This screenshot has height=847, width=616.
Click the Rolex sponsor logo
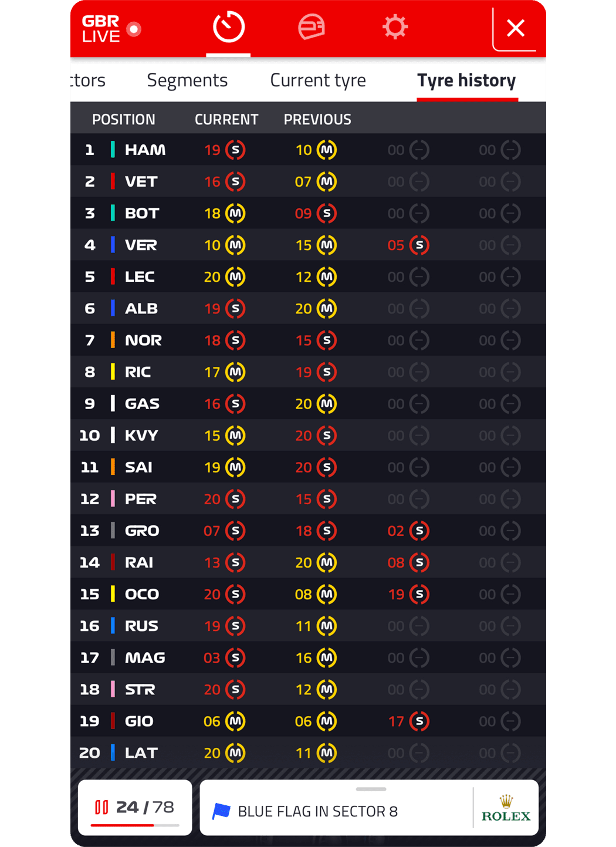[x=506, y=809]
